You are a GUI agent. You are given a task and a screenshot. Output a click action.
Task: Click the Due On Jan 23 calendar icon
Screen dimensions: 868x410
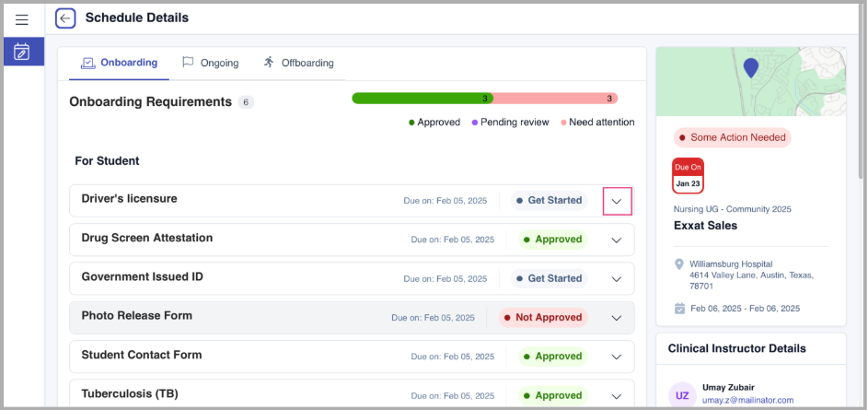[x=688, y=175]
